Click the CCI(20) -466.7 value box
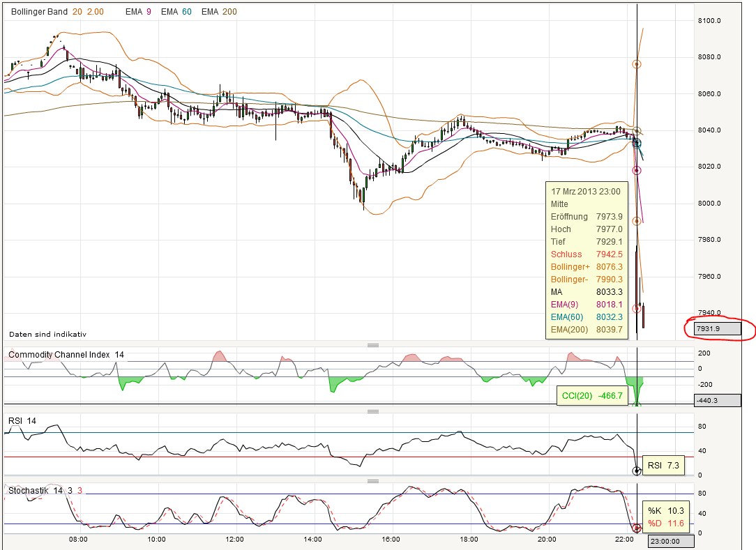 pyautogui.click(x=592, y=396)
